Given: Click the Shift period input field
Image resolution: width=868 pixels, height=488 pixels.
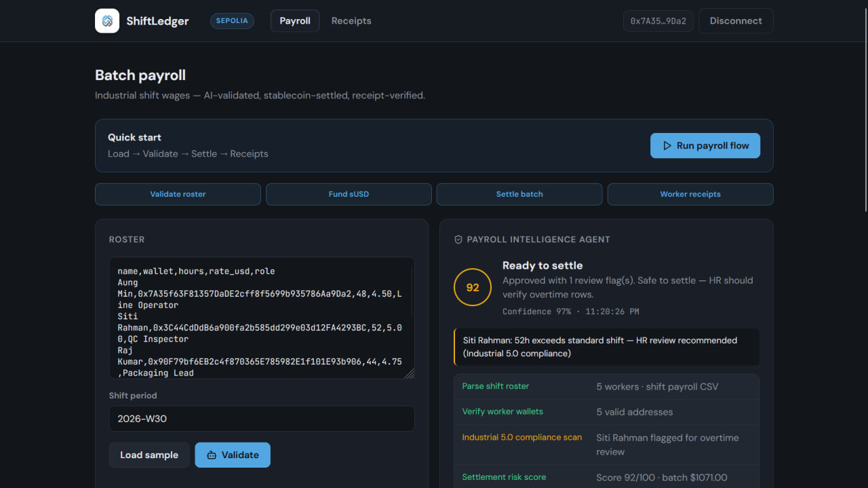Looking at the screenshot, I should pyautogui.click(x=262, y=419).
